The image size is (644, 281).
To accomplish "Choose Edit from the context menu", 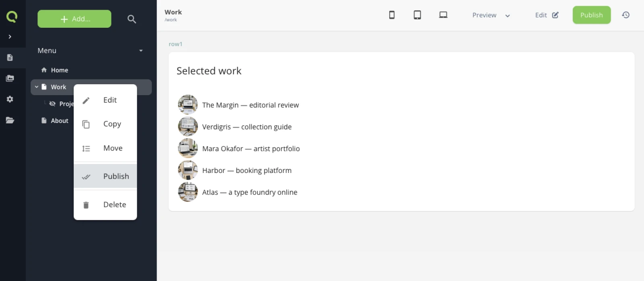I will pos(105,100).
